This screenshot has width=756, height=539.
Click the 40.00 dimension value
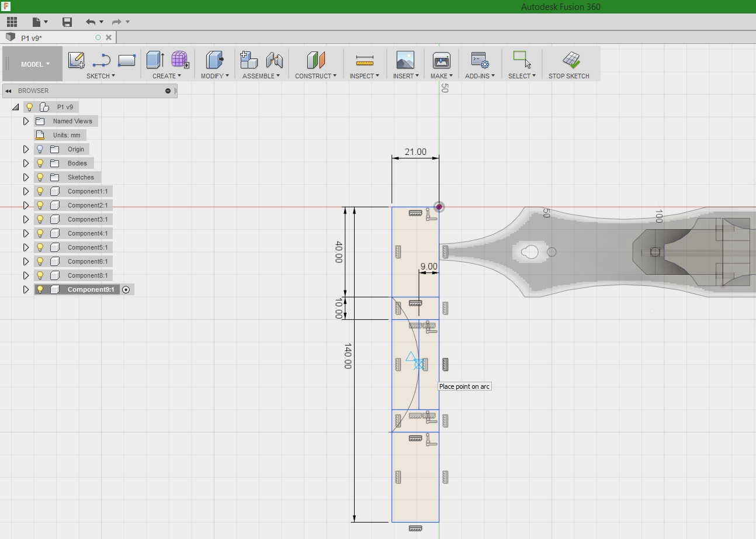pyautogui.click(x=338, y=251)
